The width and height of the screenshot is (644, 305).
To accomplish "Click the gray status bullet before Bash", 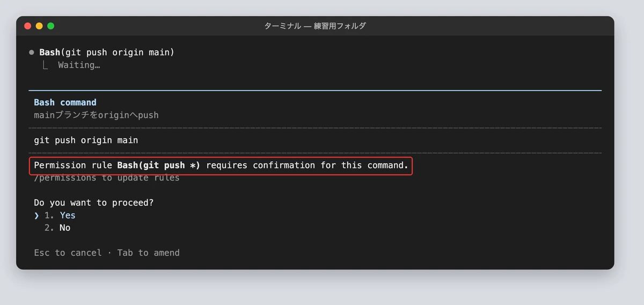I will tap(32, 53).
